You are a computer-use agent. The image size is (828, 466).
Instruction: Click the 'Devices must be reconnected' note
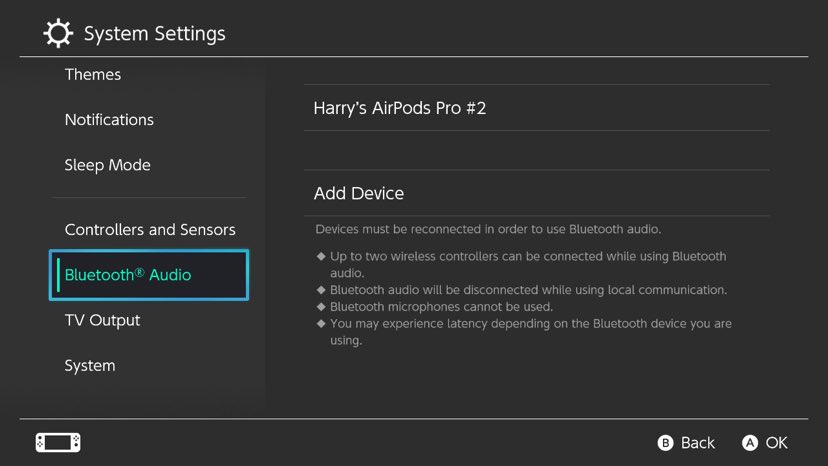coord(488,229)
